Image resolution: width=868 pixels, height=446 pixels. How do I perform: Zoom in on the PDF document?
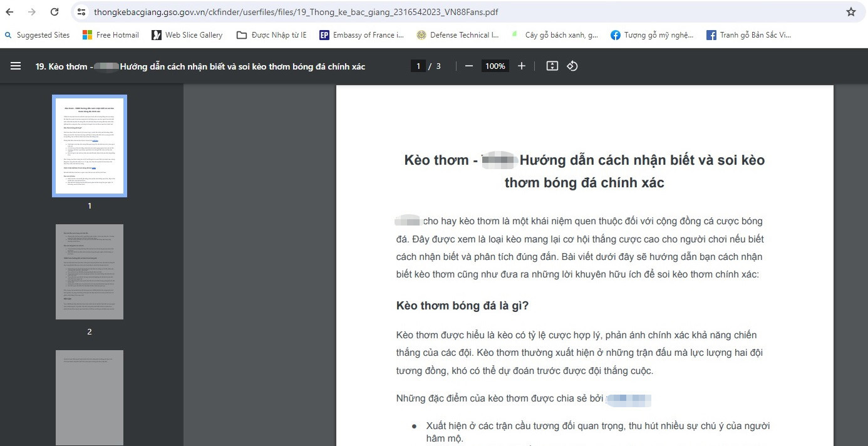[x=521, y=66]
